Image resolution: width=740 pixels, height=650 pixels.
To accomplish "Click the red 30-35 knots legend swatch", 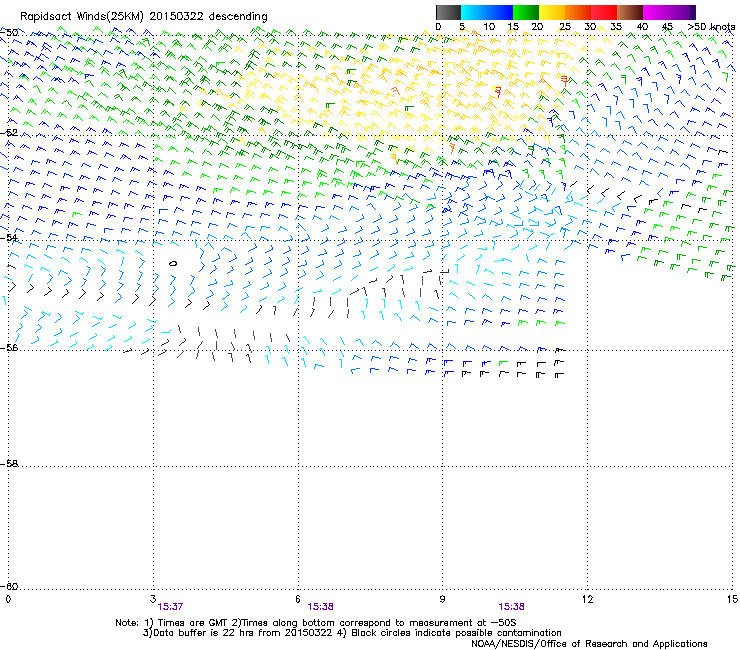I will (x=604, y=12).
